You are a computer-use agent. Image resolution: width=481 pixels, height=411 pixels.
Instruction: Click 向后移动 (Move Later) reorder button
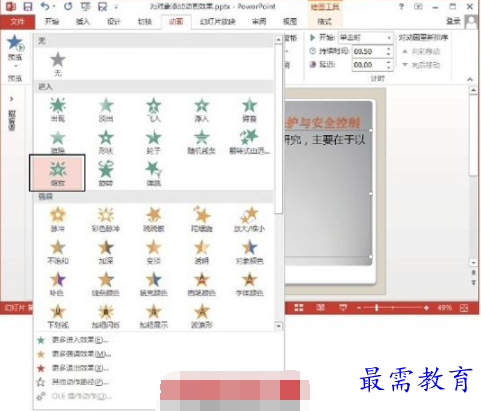421,65
